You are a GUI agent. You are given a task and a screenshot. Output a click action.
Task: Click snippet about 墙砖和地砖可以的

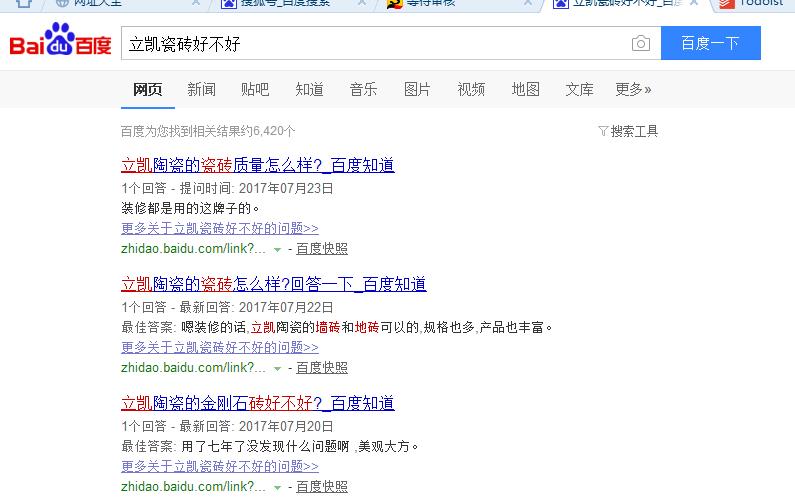[x=366, y=328]
